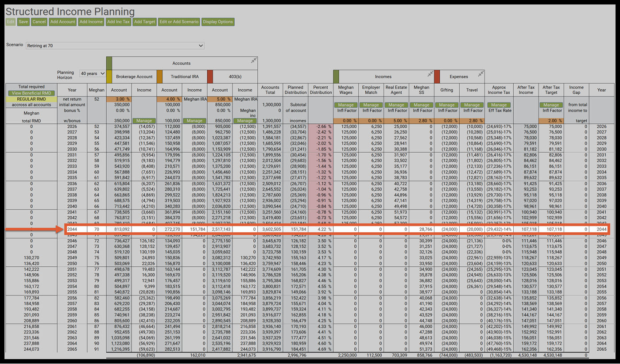
Task: Click Meghan Wages 0.00 % inflation field
Action: click(345, 121)
